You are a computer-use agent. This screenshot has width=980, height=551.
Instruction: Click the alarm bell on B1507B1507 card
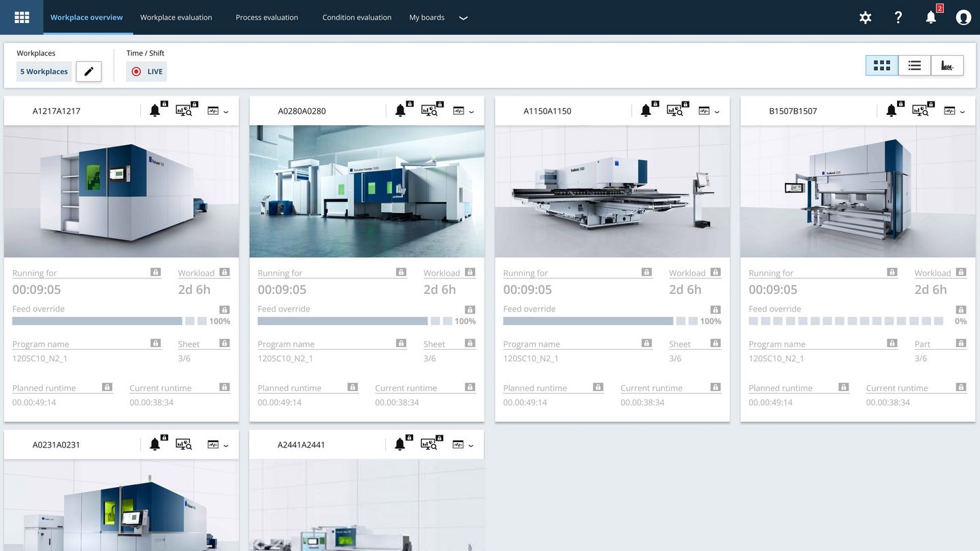pos(892,111)
